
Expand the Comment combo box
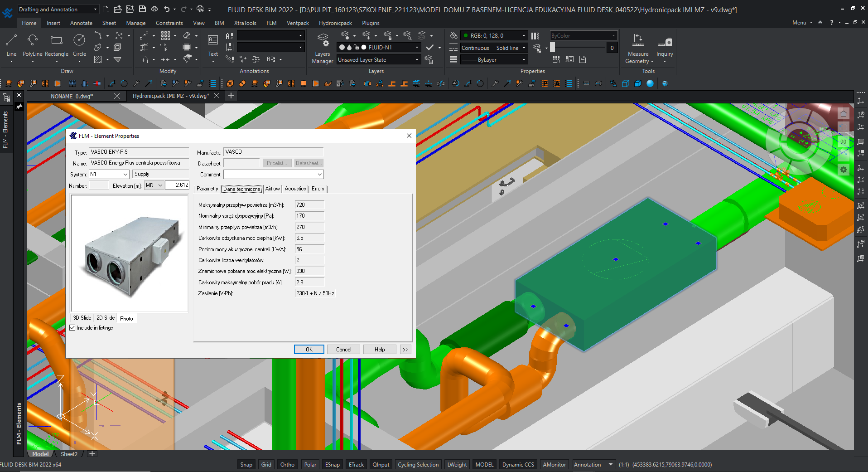pos(319,175)
